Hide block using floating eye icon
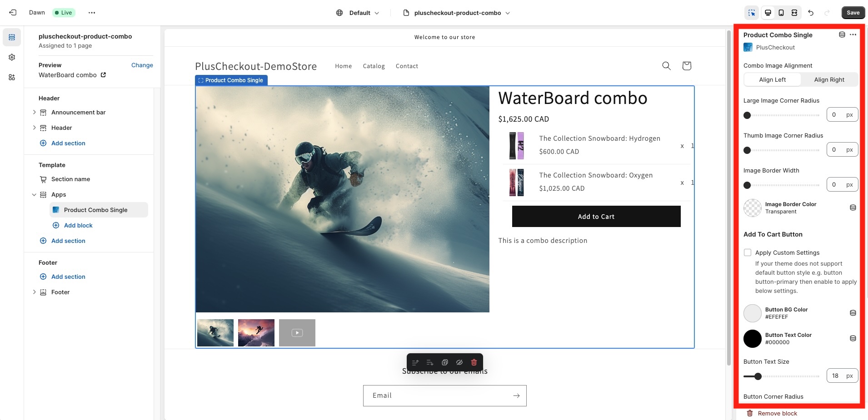Viewport: 868px width, 420px height. pyautogui.click(x=459, y=362)
